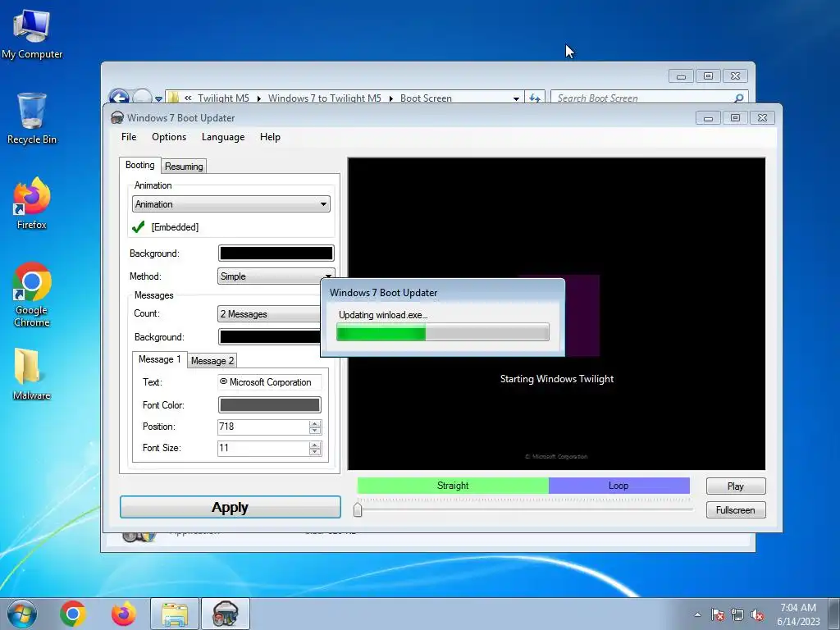Click the Forward arrow in the Explorer window
840x630 pixels.
click(142, 97)
